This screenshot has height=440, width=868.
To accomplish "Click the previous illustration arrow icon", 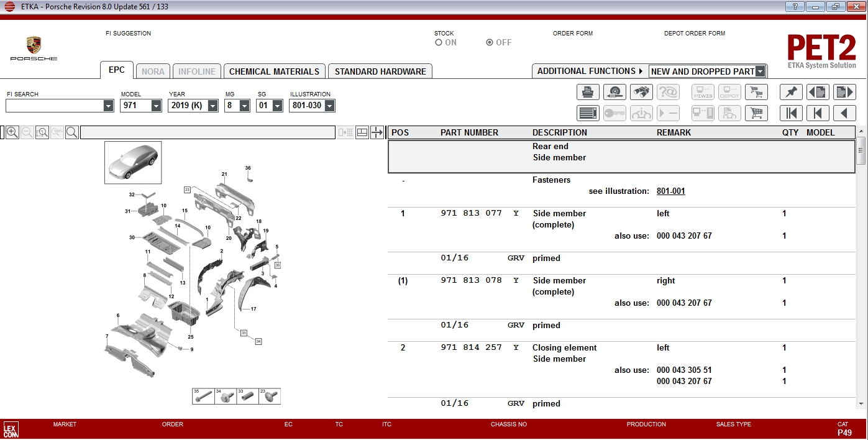I will 818,92.
